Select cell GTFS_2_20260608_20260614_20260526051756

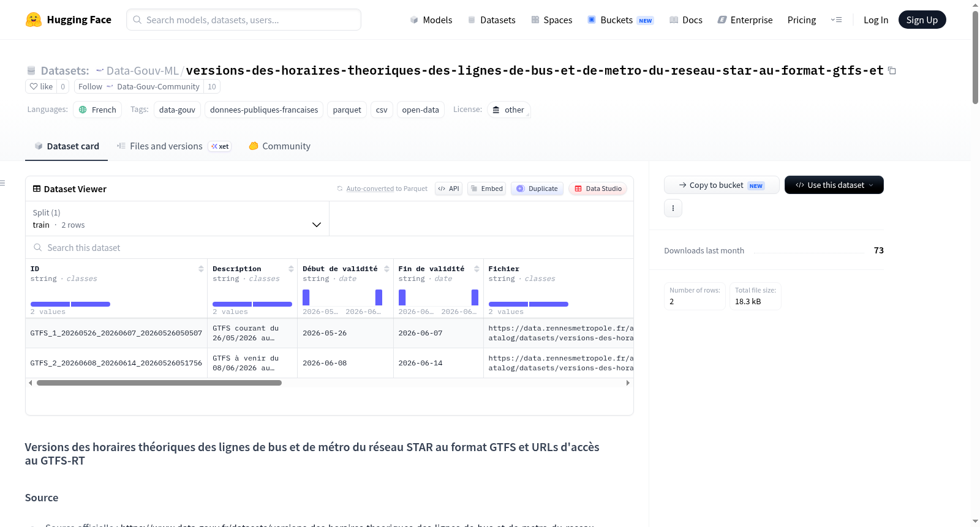116,363
